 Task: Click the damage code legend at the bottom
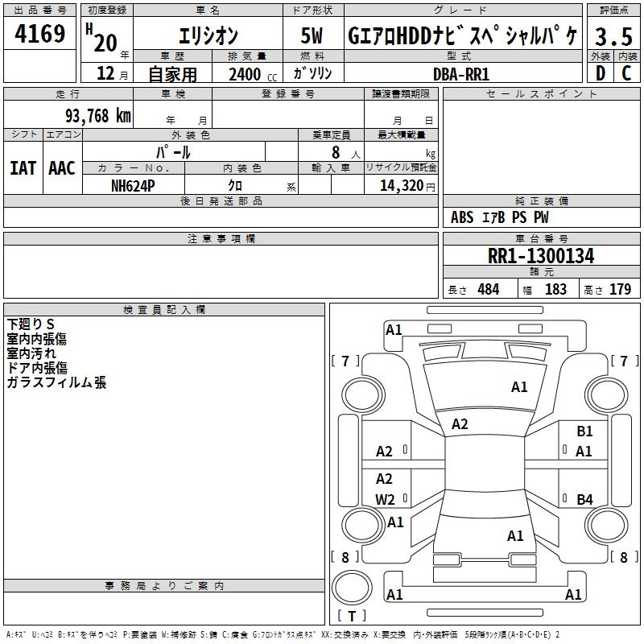coord(283,635)
